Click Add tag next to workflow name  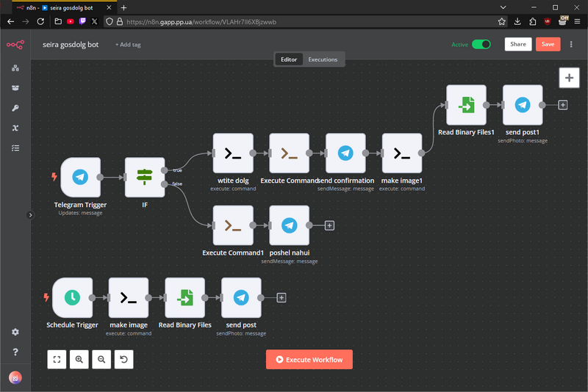coord(128,45)
